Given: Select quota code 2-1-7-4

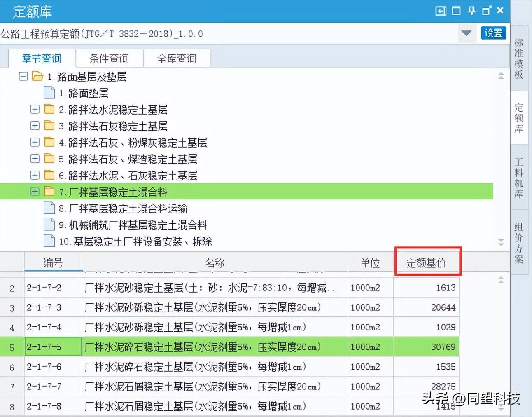Looking at the screenshot, I should (53, 327).
